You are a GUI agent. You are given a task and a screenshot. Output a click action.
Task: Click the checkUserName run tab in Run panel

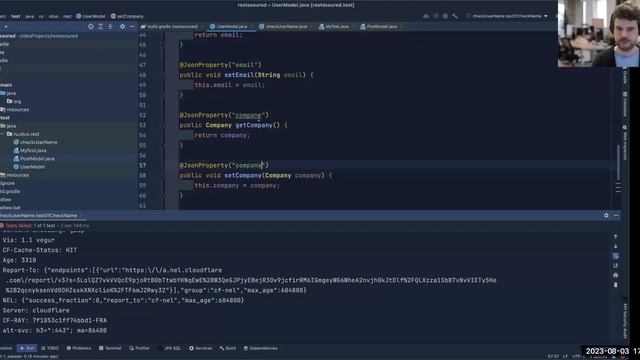(39, 215)
